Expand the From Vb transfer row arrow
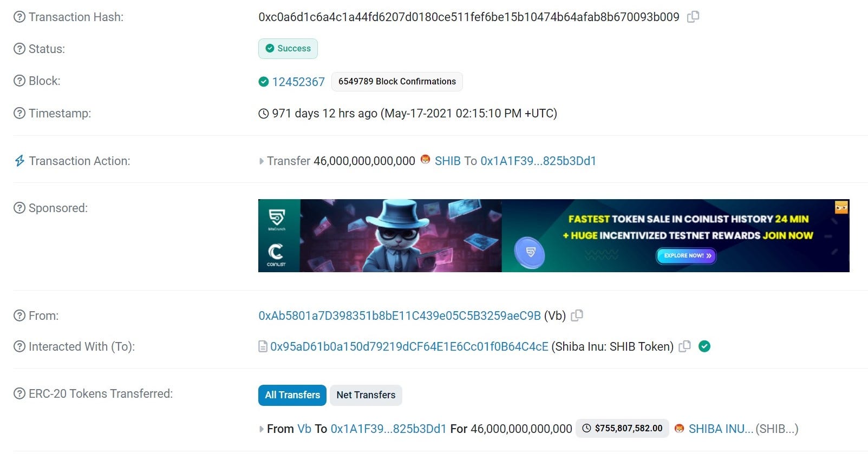Image resolution: width=868 pixels, height=460 pixels. click(262, 429)
